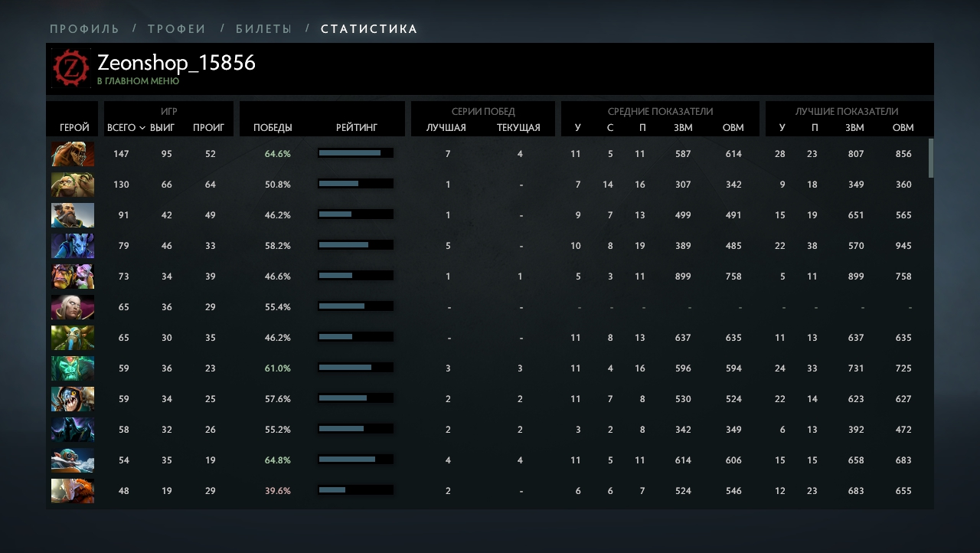This screenshot has width=980, height=553.
Task: Switch to the ТРОФЕИ tab
Action: tap(177, 29)
